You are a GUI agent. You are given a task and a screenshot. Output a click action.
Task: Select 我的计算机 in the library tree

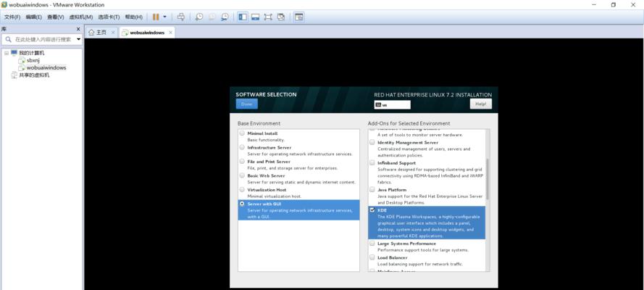pyautogui.click(x=32, y=53)
